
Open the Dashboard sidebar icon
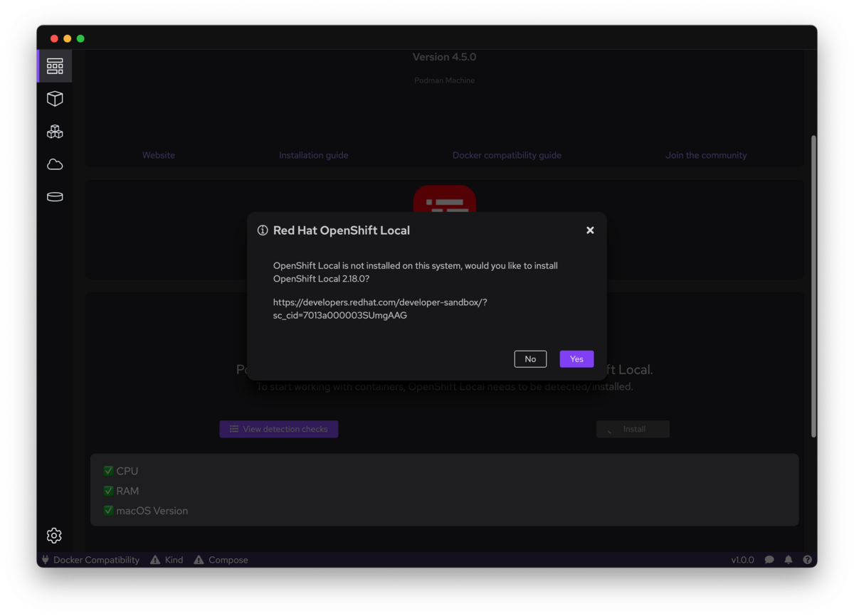tap(55, 66)
